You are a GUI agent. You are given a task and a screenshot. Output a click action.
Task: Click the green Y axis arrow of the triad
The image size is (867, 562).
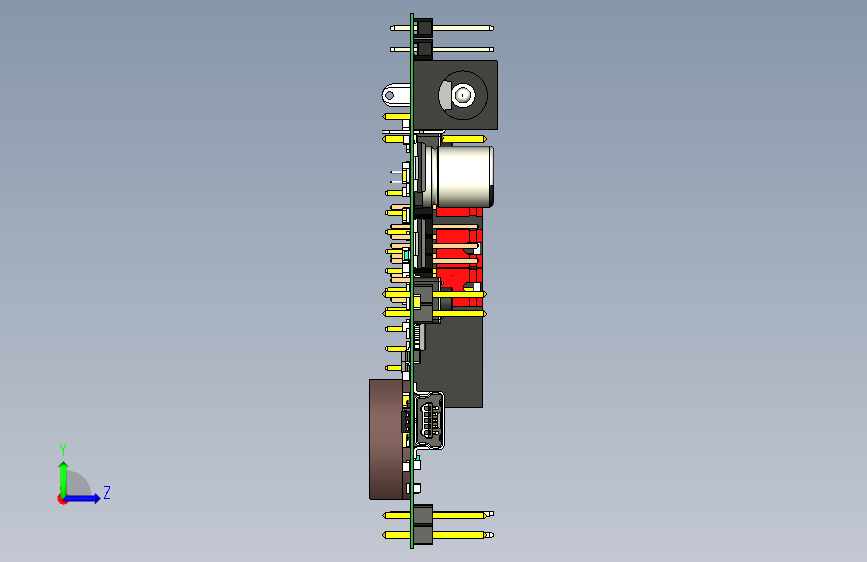[x=64, y=478]
